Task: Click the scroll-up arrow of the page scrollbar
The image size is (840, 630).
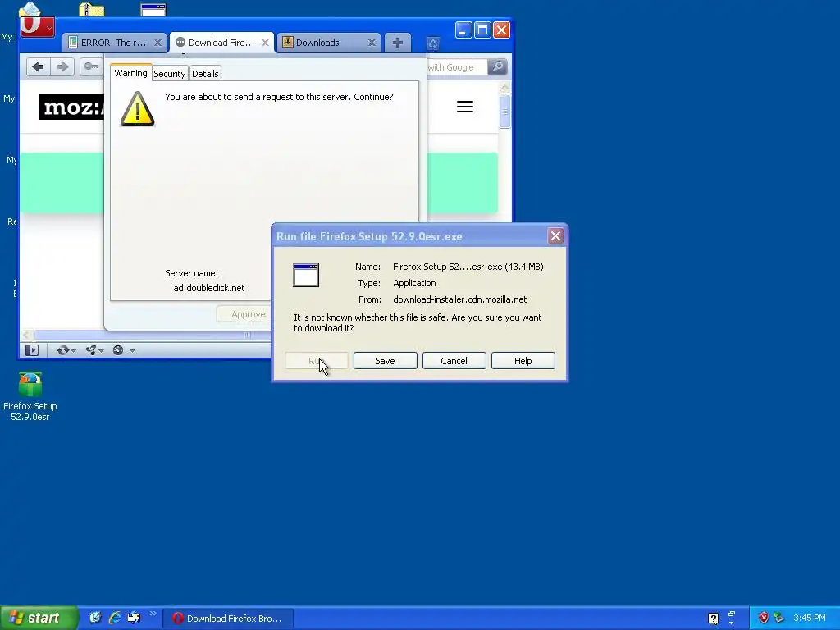Action: coord(504,87)
